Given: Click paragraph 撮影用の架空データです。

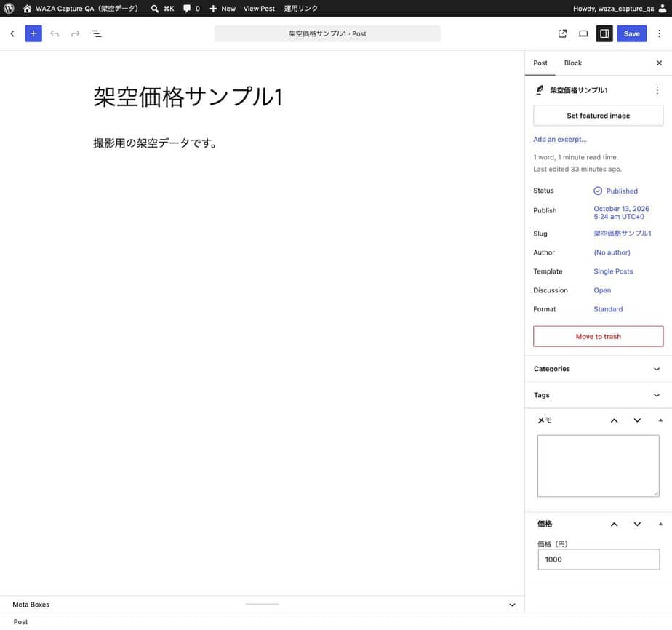Looking at the screenshot, I should (x=155, y=143).
